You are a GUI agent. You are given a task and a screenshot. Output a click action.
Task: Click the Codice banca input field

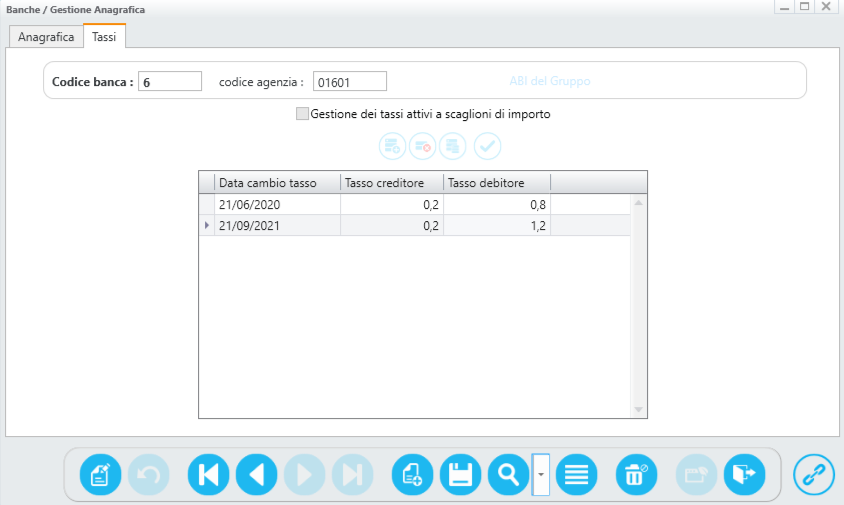[170, 82]
